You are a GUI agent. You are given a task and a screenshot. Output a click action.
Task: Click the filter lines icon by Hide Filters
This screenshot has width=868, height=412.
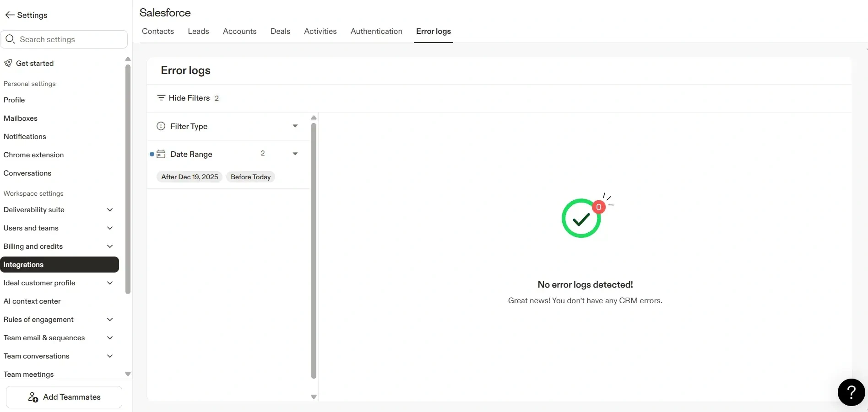161,98
